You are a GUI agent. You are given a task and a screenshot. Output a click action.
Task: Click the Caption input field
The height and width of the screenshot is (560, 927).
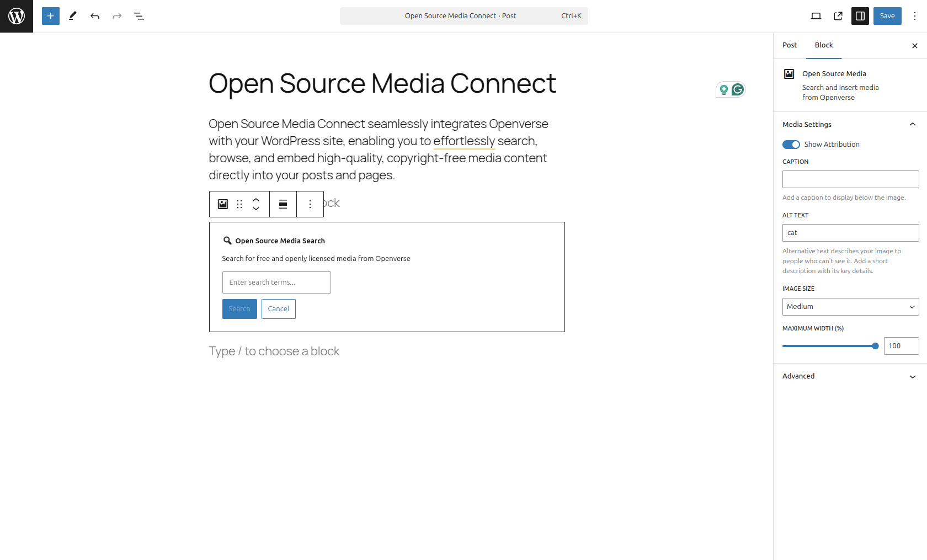click(850, 179)
